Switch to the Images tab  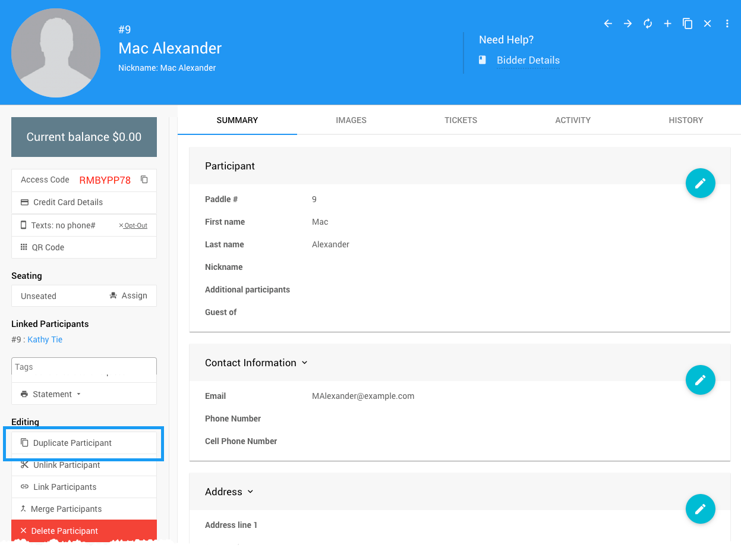(351, 120)
